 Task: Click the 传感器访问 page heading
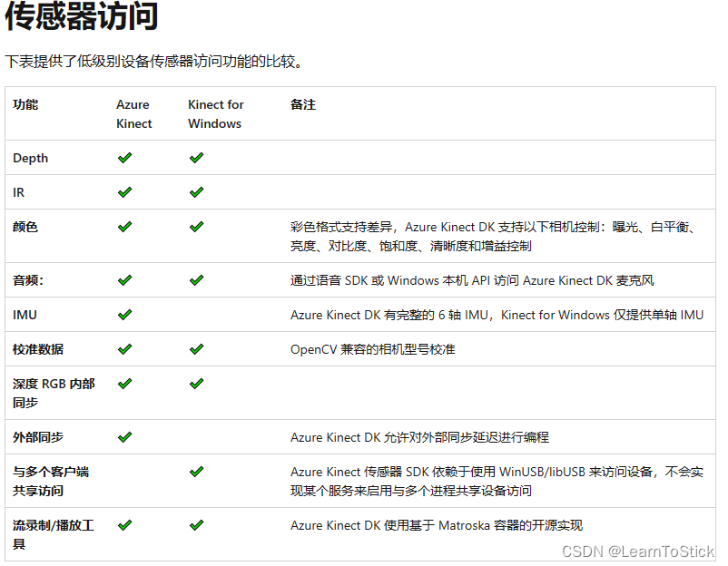[82, 16]
